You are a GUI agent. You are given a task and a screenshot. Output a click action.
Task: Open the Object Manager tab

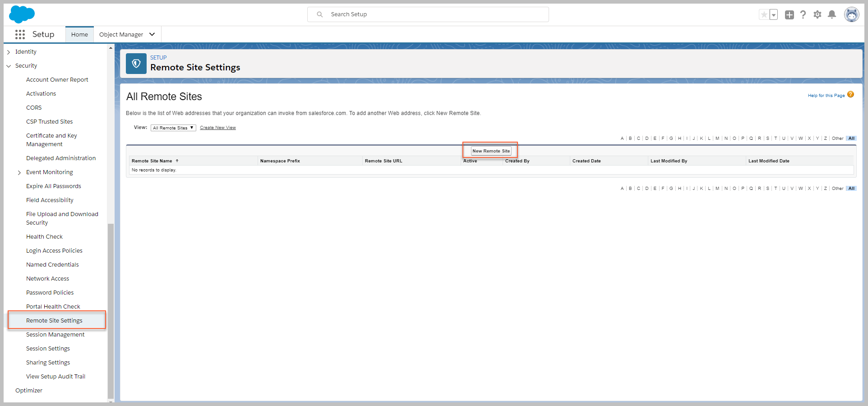121,34
